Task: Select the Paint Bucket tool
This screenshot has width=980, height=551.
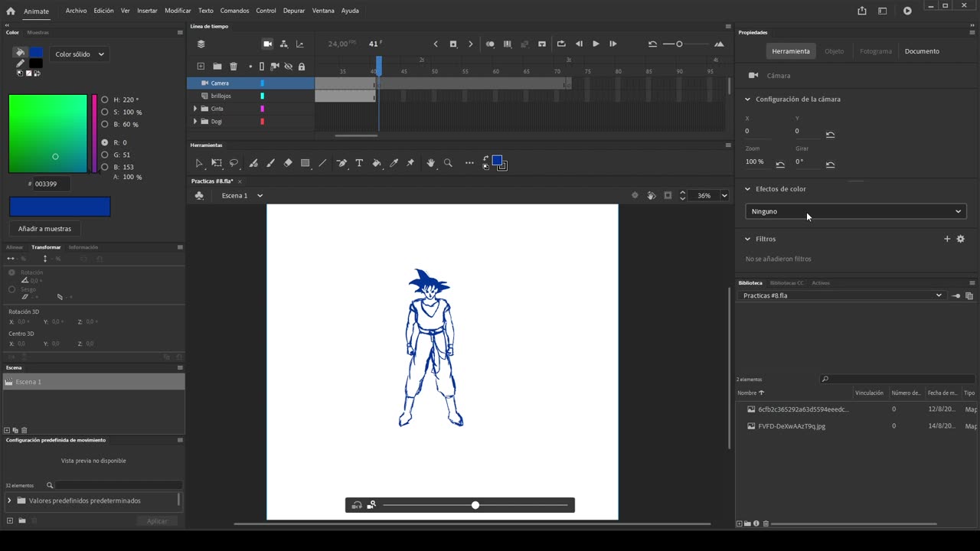Action: pos(377,163)
